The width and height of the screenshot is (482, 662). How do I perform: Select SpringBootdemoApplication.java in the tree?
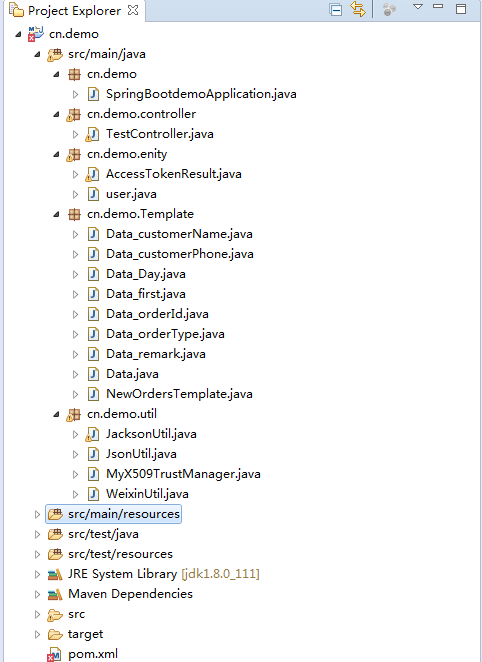(201, 94)
